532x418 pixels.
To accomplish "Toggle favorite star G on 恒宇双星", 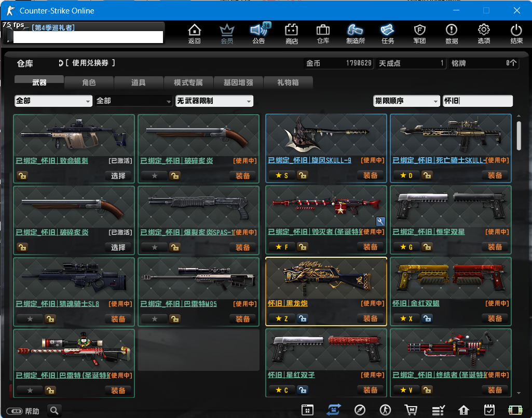I will coord(406,247).
